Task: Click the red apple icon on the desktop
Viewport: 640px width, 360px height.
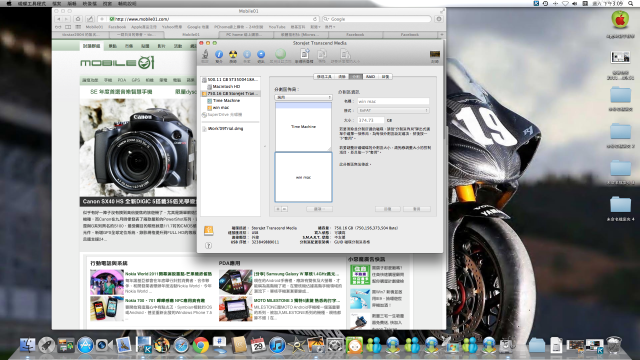Action: [x=620, y=20]
